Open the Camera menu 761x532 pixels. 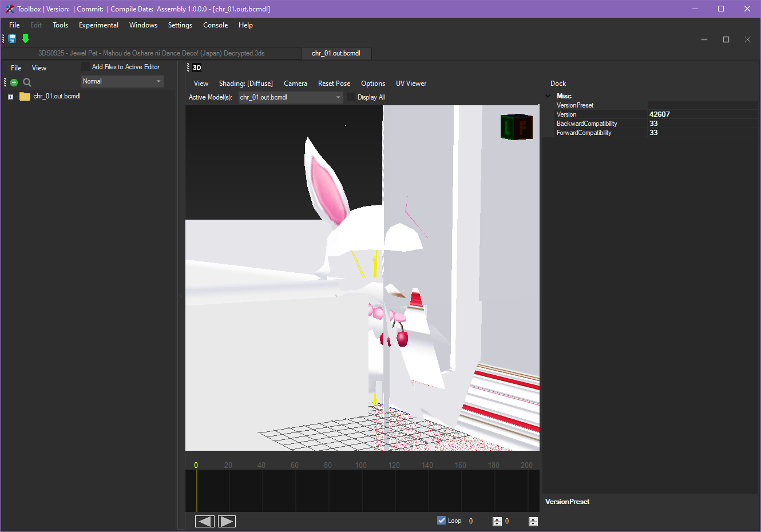click(295, 84)
